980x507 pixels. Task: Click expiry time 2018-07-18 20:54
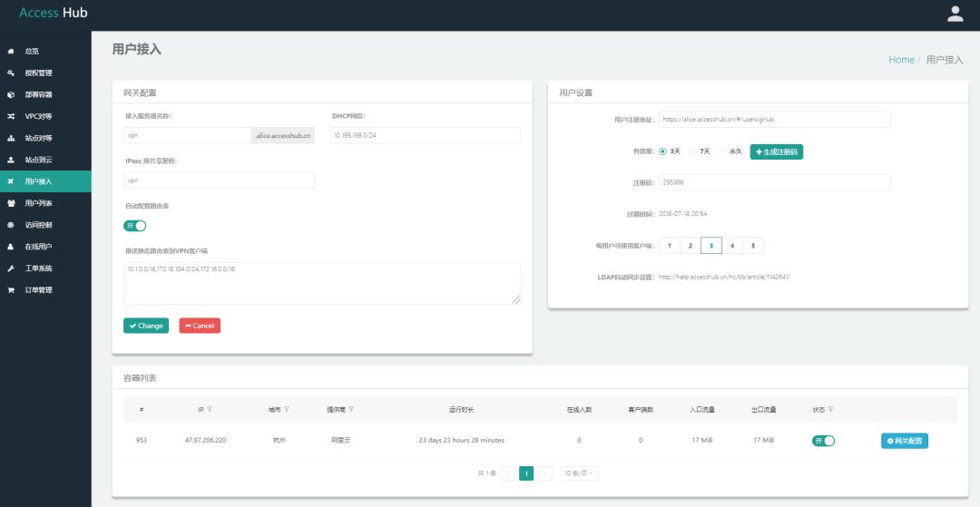683,214
